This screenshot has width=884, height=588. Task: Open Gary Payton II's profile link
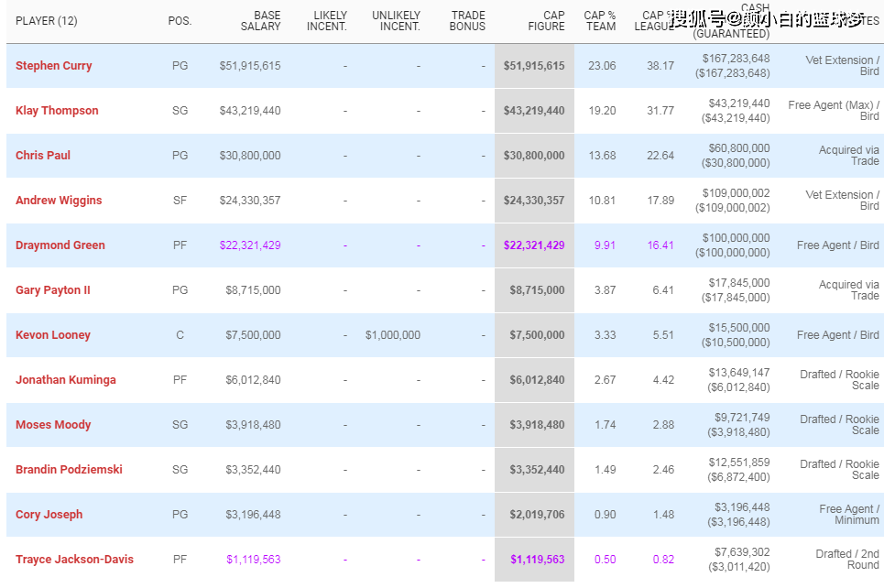pyautogui.click(x=53, y=289)
